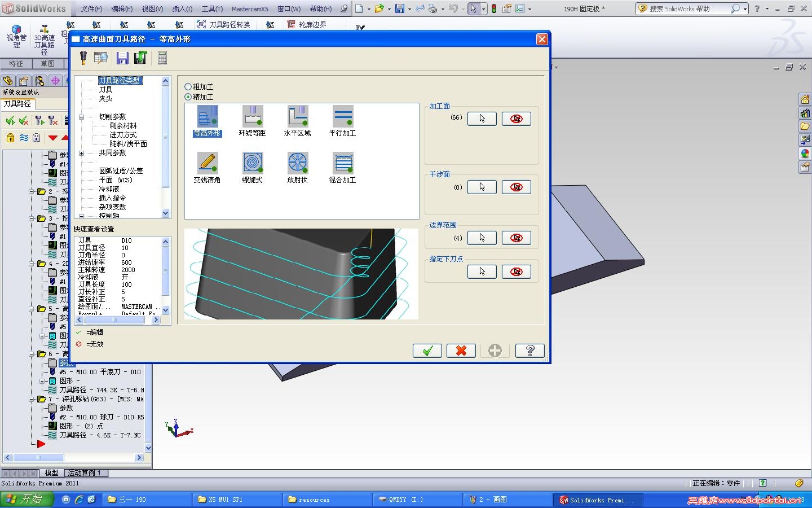Collapse operation 2 folder in toolpath tree
Image resolution: width=812 pixels, height=508 pixels.
32,191
